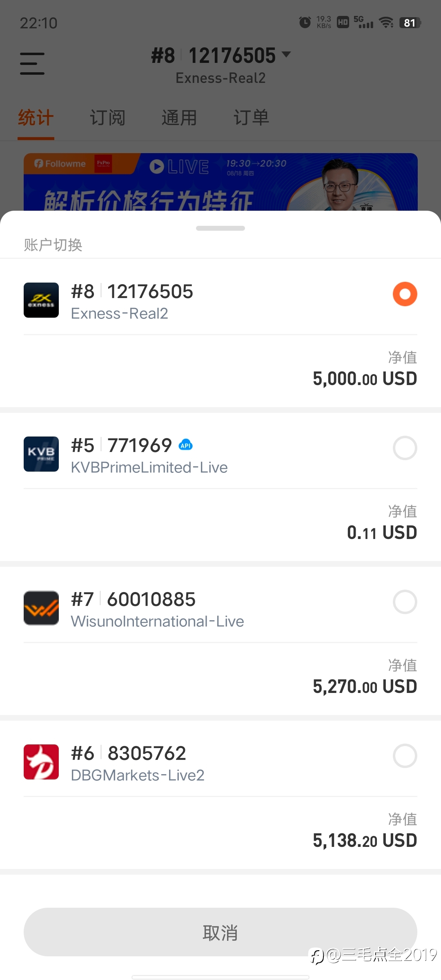Tap the alarm clock status icon

click(x=305, y=22)
